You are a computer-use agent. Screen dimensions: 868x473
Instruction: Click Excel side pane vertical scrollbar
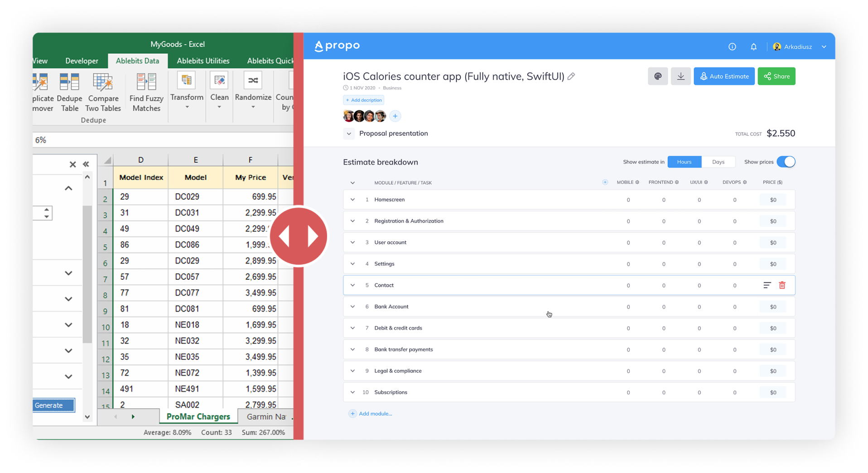click(x=87, y=274)
